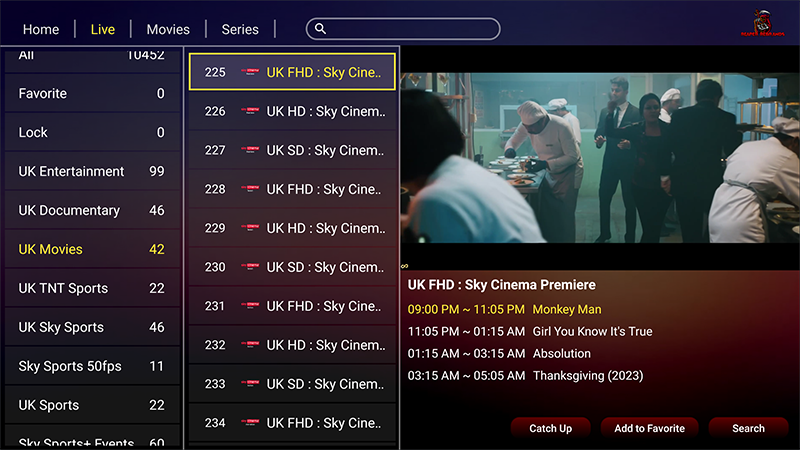Choose the UK Sky Sports category
The width and height of the screenshot is (800, 450).
click(x=91, y=327)
